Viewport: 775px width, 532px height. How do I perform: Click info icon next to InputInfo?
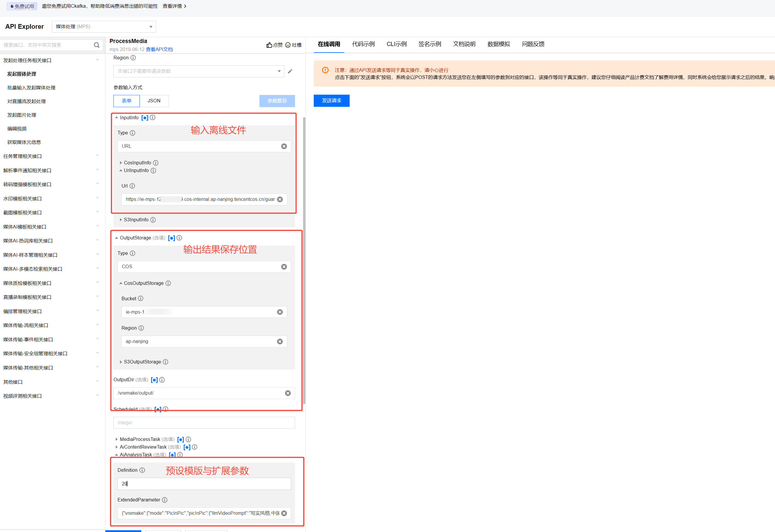(153, 118)
